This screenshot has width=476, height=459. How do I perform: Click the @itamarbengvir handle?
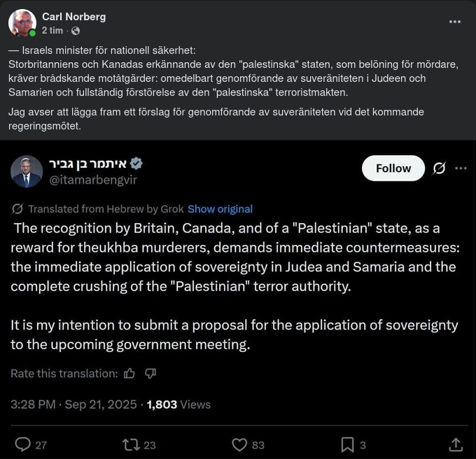pos(92,180)
